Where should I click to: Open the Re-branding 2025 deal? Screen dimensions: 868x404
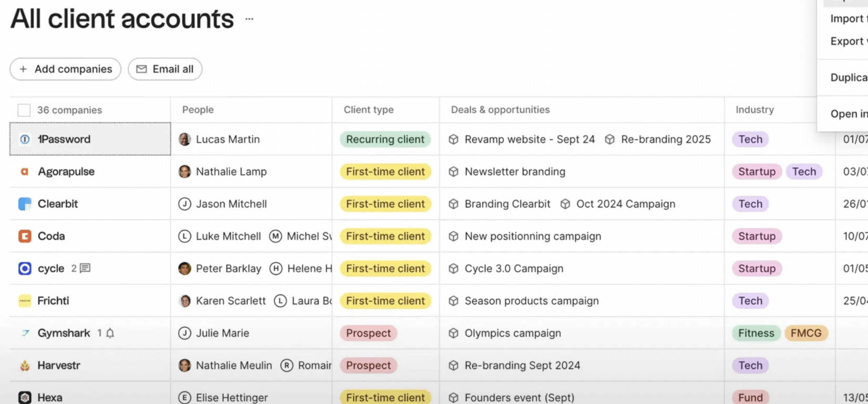click(666, 139)
